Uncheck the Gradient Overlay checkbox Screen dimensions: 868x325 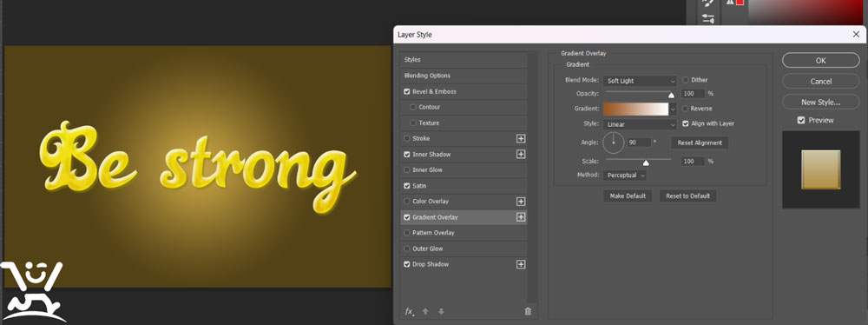point(407,217)
